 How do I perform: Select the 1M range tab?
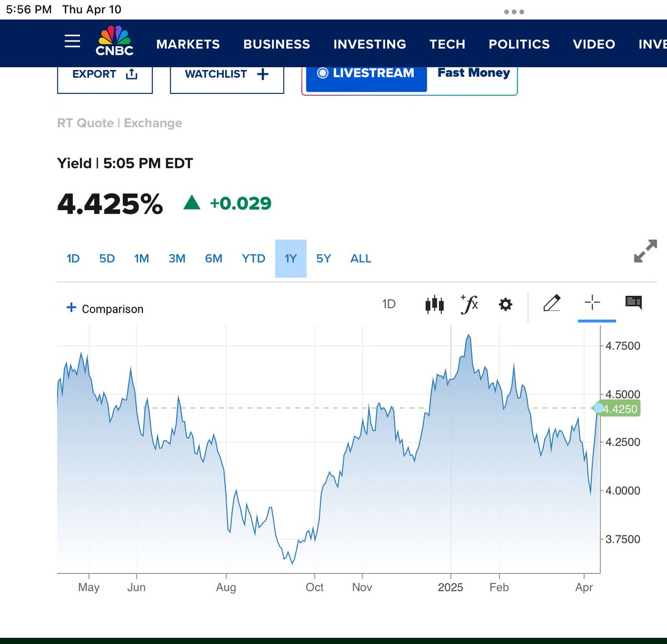click(142, 259)
